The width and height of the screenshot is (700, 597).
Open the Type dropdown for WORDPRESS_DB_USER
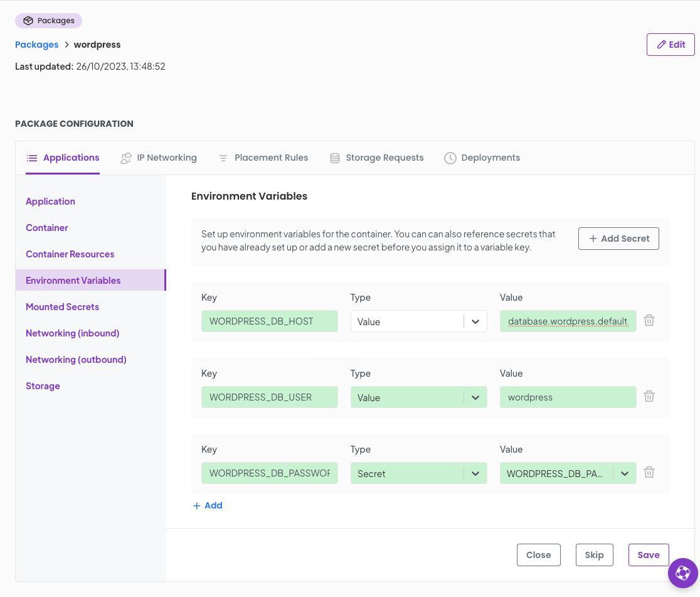point(419,397)
